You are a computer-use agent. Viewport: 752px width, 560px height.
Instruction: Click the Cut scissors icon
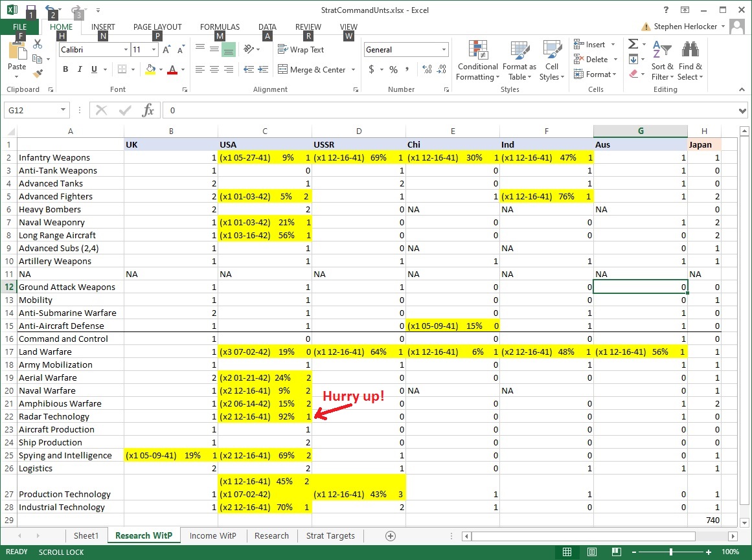[38, 45]
